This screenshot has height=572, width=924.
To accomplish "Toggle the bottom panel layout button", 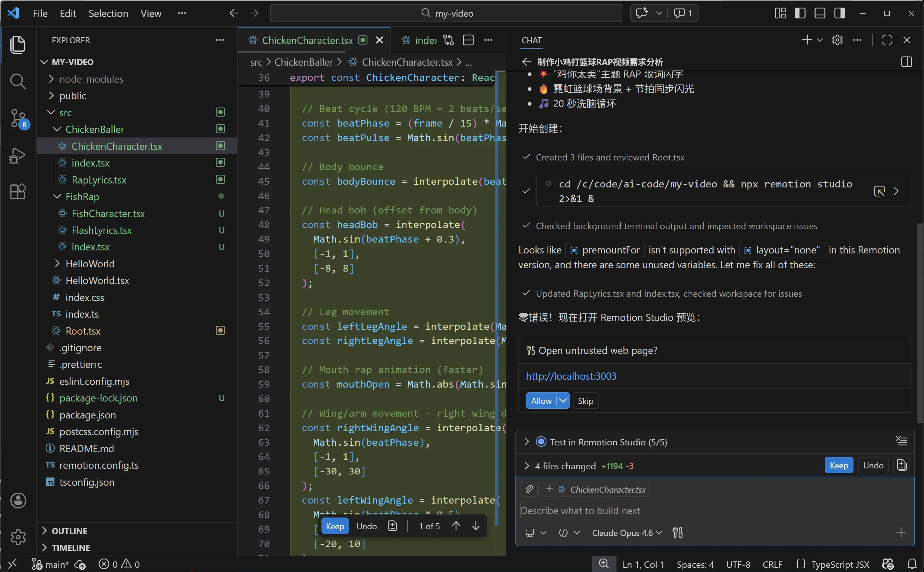I will coord(820,13).
